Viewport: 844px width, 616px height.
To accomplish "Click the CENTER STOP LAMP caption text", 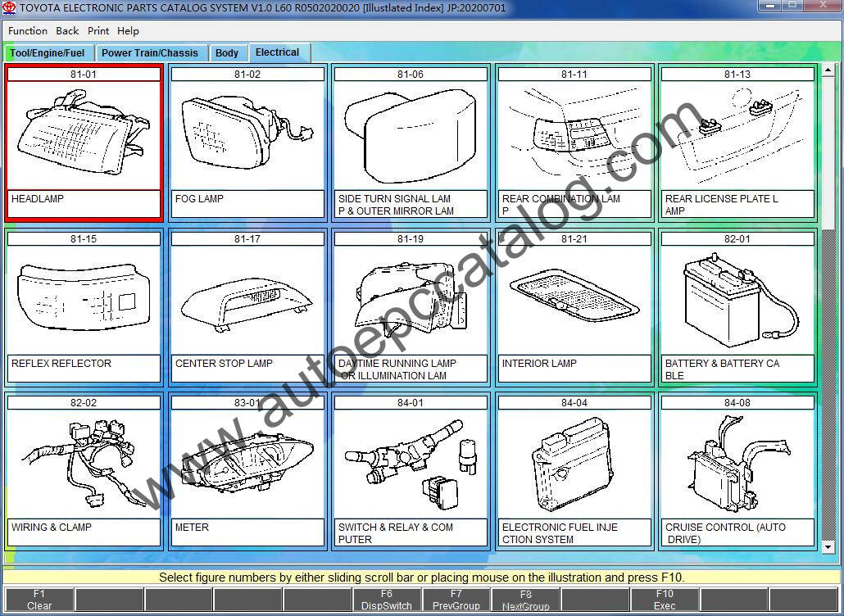I will (x=224, y=363).
